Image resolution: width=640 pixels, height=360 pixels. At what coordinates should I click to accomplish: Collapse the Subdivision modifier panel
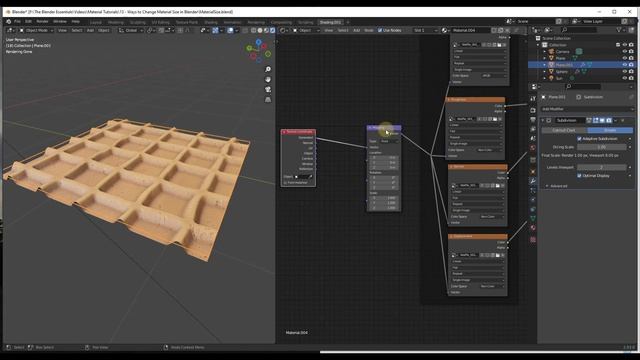pos(543,120)
